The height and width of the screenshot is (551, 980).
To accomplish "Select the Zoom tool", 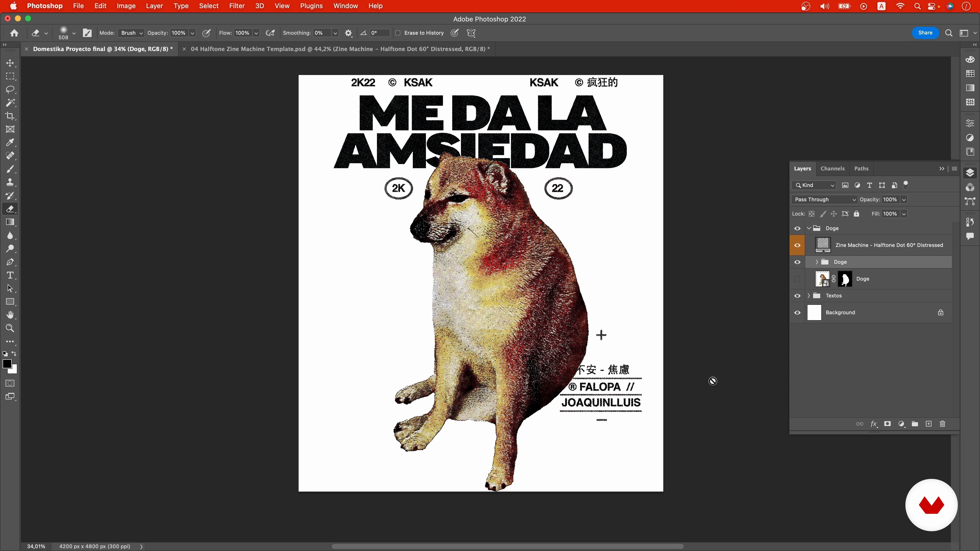I will pos(10,328).
